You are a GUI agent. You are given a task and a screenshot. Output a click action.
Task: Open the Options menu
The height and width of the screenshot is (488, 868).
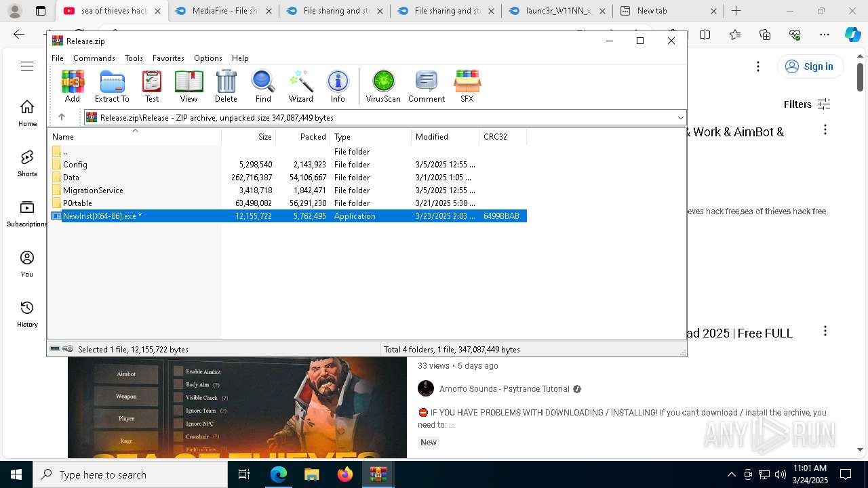tap(208, 58)
